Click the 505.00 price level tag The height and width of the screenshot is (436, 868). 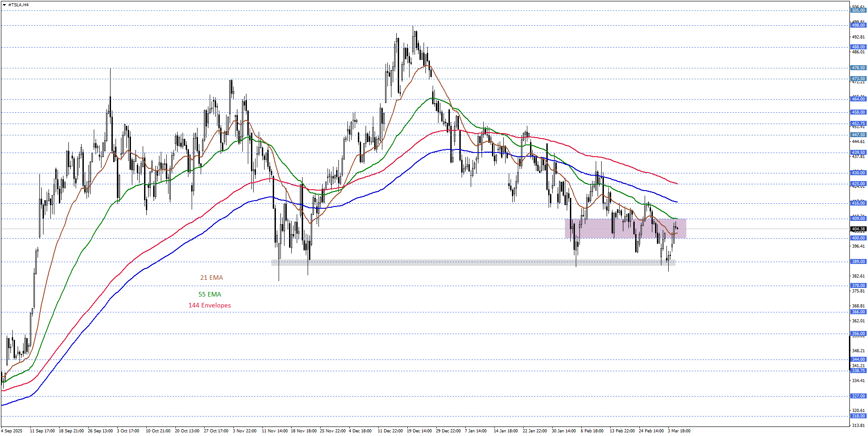858,10
